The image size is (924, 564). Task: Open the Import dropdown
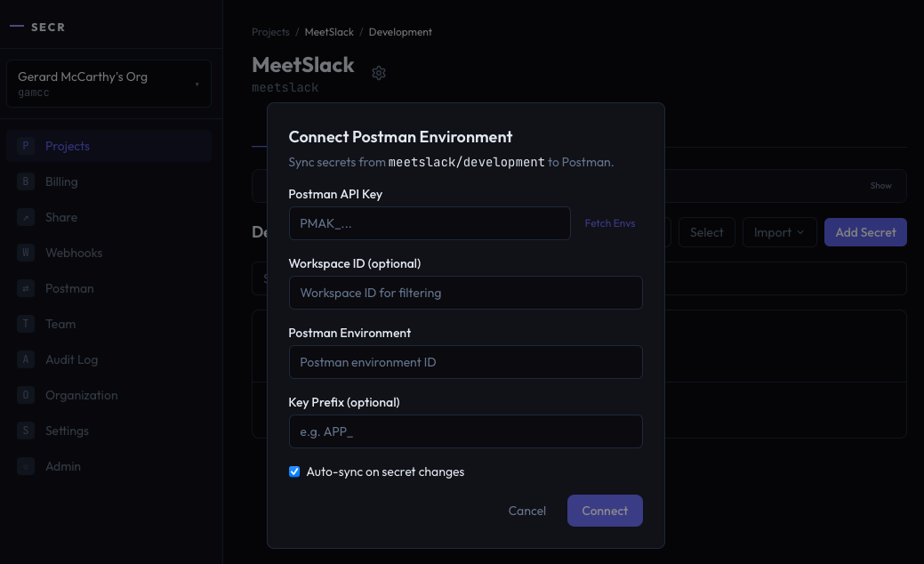click(x=778, y=232)
